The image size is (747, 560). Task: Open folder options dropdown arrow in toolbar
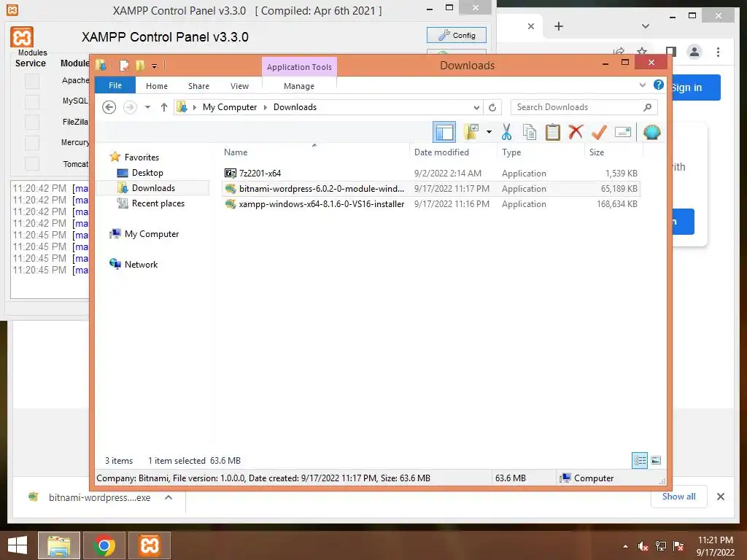pos(489,132)
